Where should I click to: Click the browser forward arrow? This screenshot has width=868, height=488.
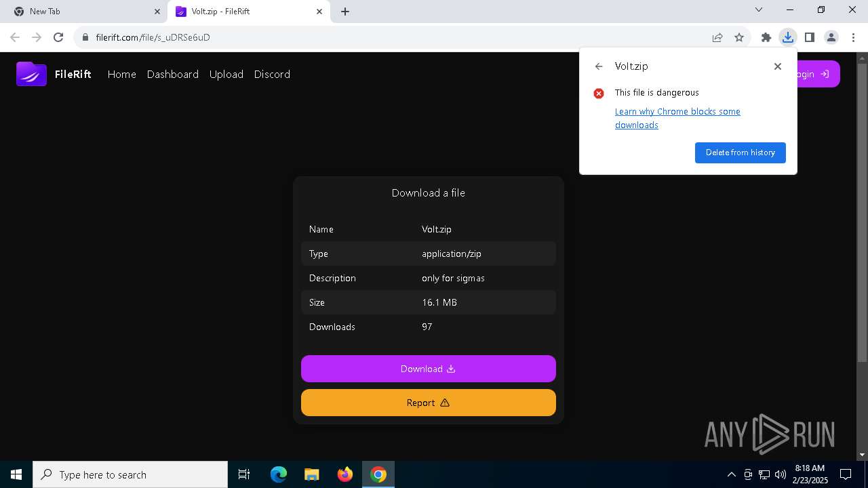click(x=37, y=37)
